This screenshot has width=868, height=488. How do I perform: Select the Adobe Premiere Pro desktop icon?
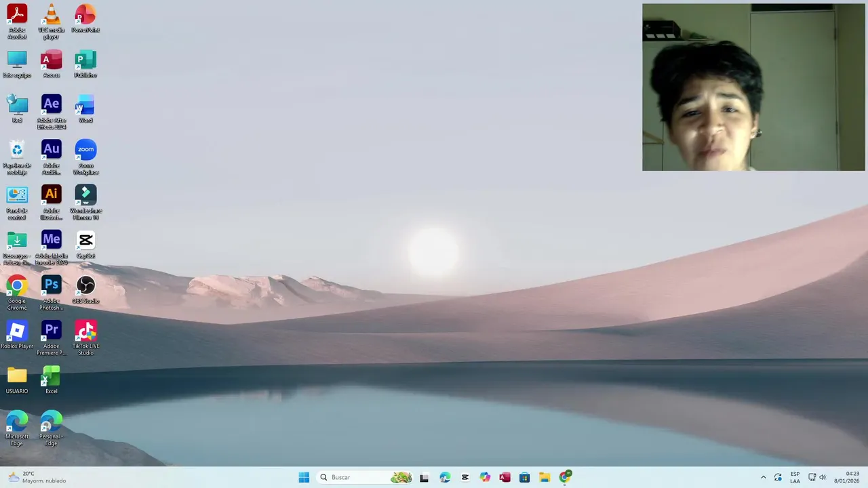coord(52,338)
